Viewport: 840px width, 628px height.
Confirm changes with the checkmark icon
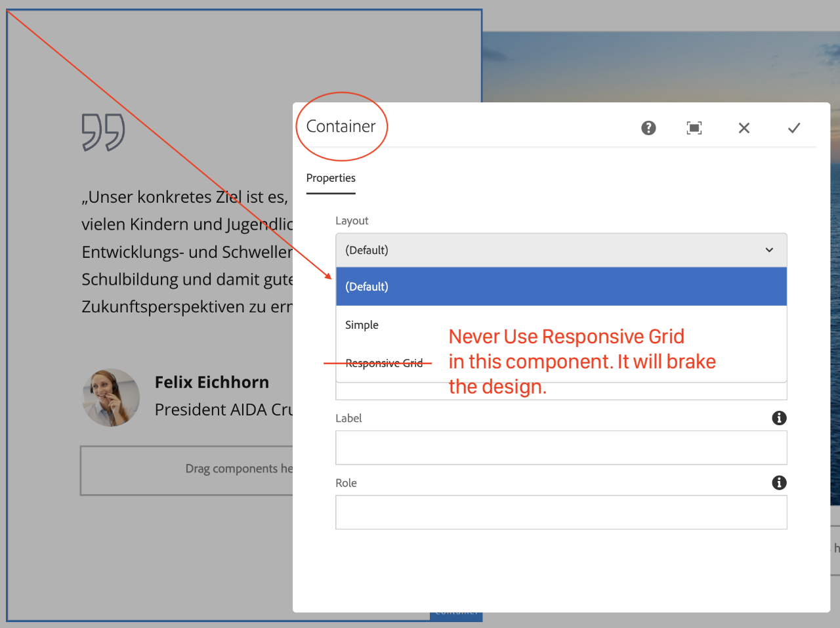click(x=794, y=128)
